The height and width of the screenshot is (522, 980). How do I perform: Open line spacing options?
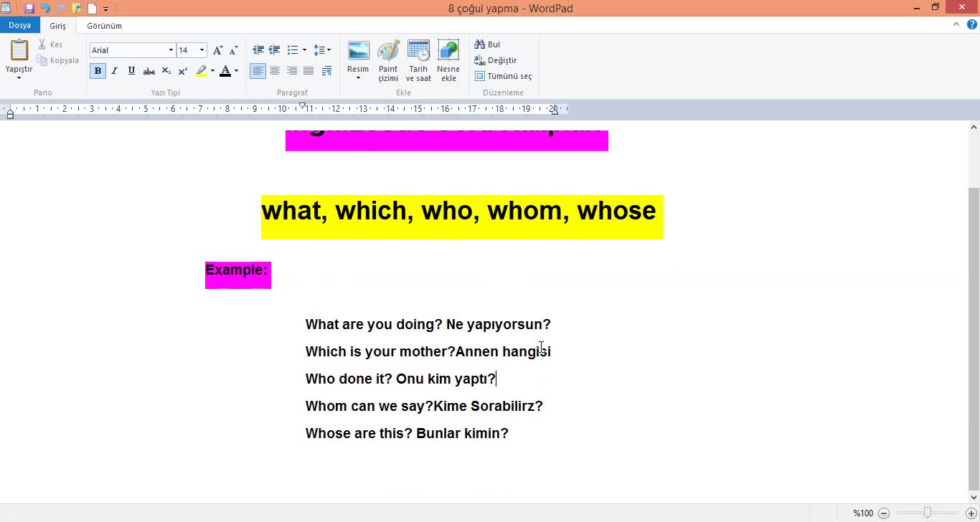322,50
